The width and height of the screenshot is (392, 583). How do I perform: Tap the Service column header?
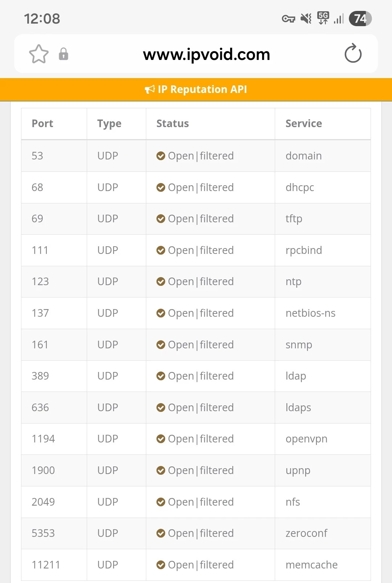303,124
